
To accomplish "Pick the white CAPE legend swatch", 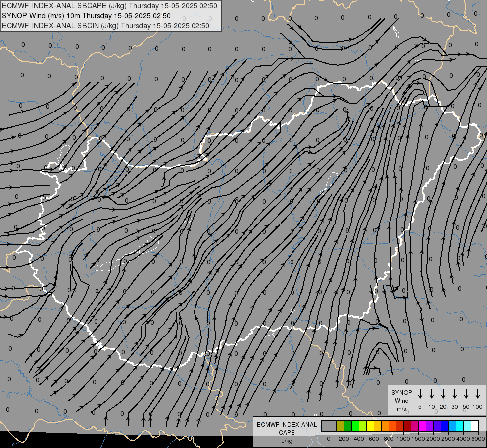I will tap(474, 426).
